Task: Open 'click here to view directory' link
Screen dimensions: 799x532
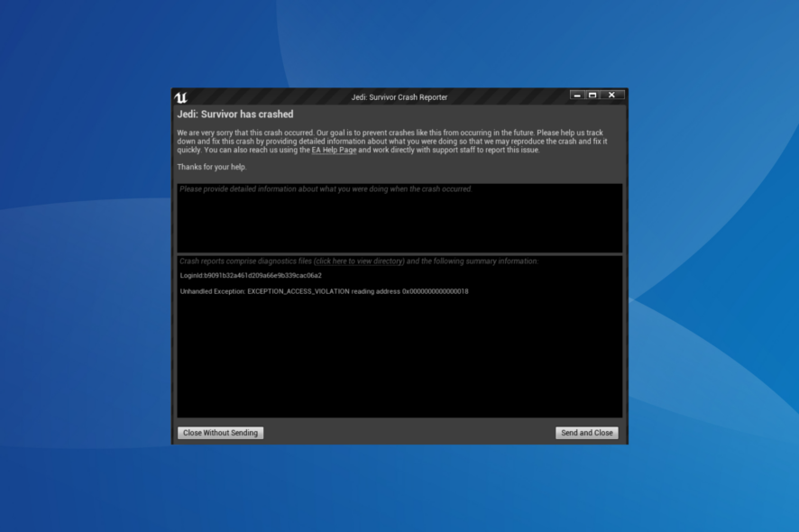Action: [x=360, y=261]
